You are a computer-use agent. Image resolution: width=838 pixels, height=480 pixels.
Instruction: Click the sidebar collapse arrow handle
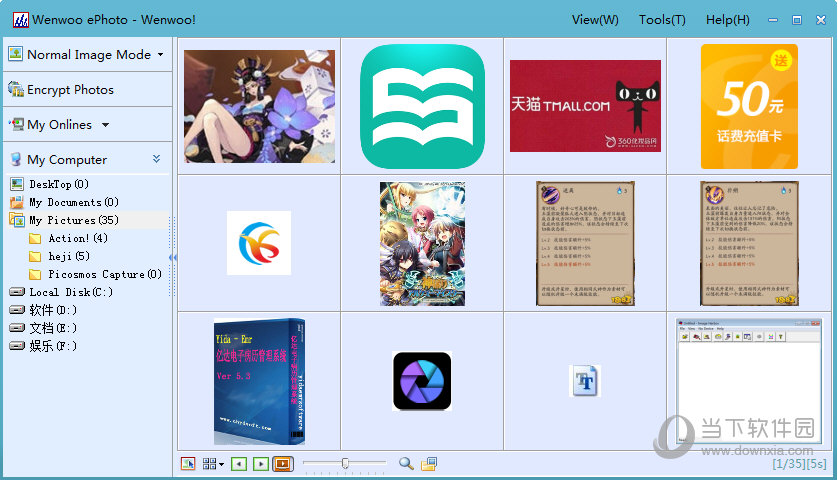172,257
